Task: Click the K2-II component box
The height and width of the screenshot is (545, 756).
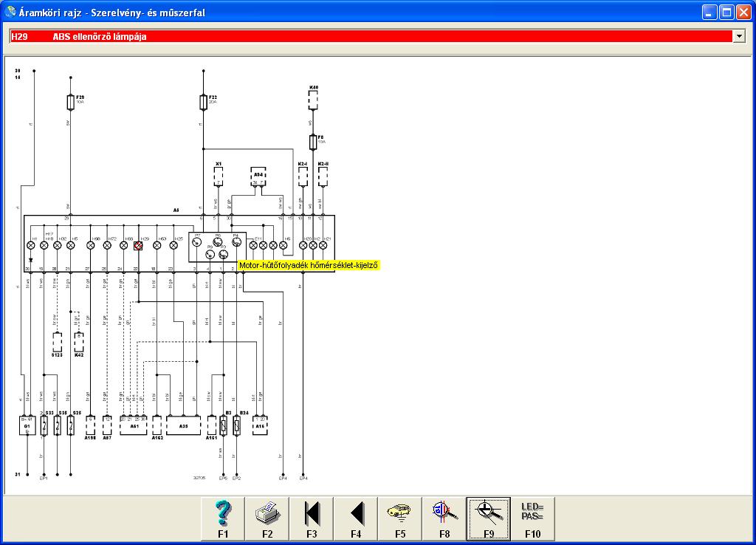Action: click(x=323, y=177)
